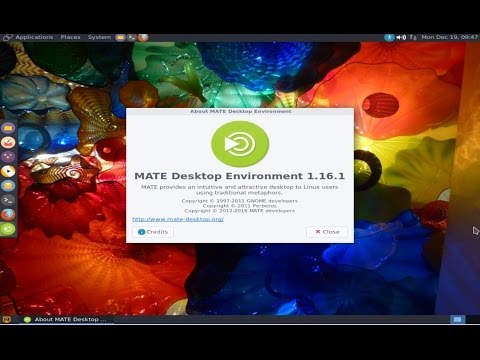Click the green MATE logo
This screenshot has width=480, height=360.
point(240,144)
